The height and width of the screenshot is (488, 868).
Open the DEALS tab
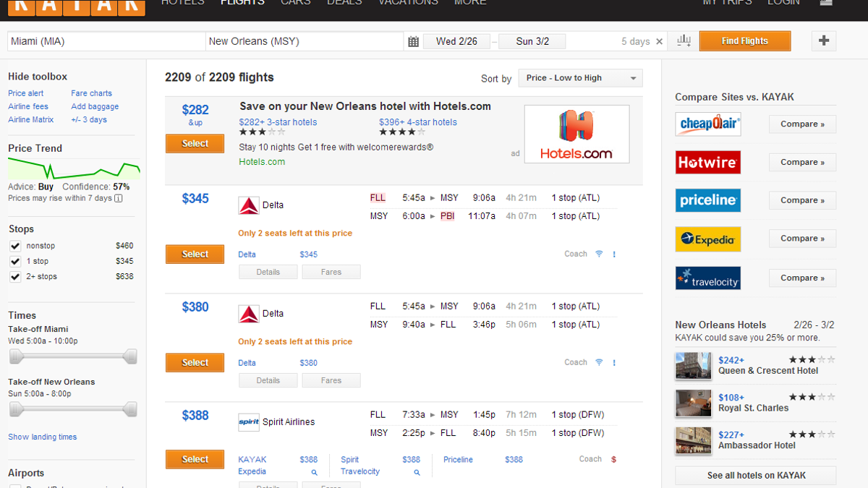[344, 3]
